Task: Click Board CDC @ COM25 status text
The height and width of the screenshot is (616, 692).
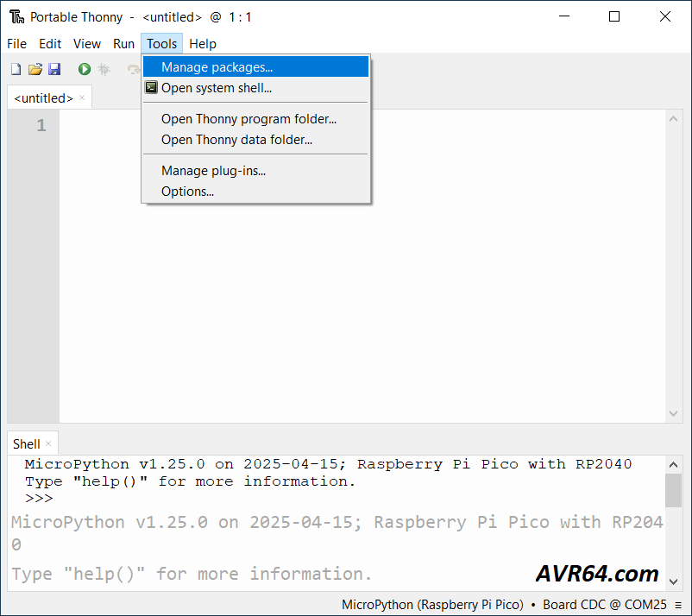Action: 605,605
